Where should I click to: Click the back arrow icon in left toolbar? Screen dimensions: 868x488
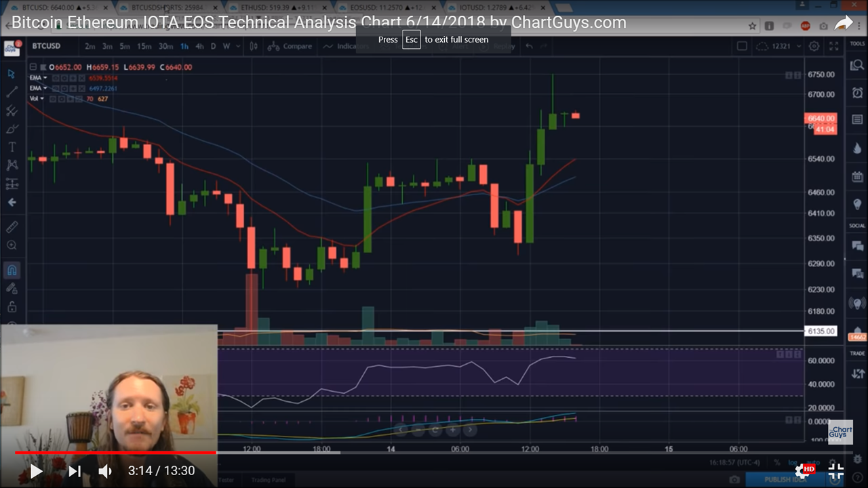point(12,202)
